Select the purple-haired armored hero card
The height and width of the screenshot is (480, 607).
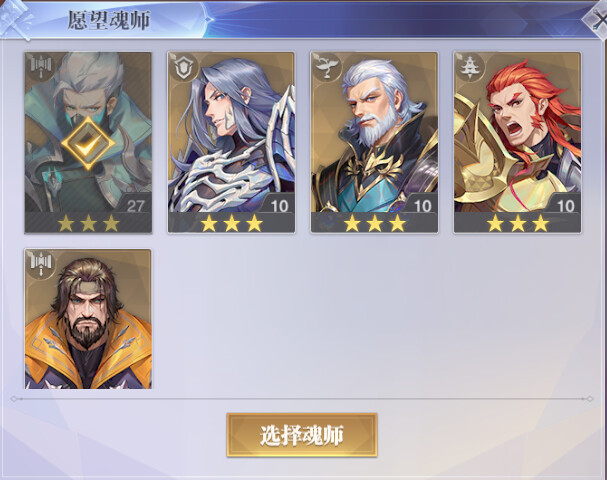pyautogui.click(x=231, y=142)
